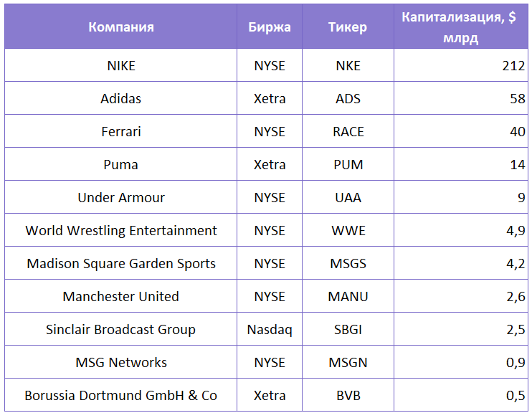Select the SBGI ticker cell
This screenshot has height=418, width=532.
click(x=348, y=329)
